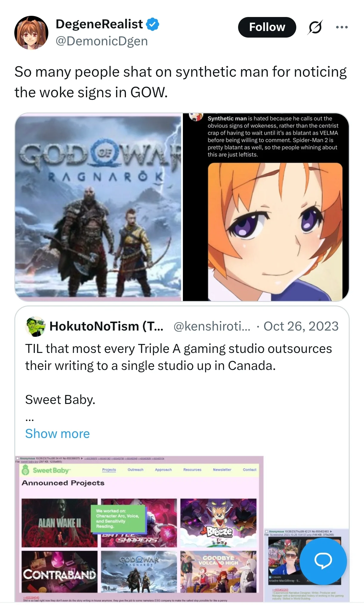The image size is (364, 605).
Task: Open the Synthetic man anime image
Action: [266, 207]
